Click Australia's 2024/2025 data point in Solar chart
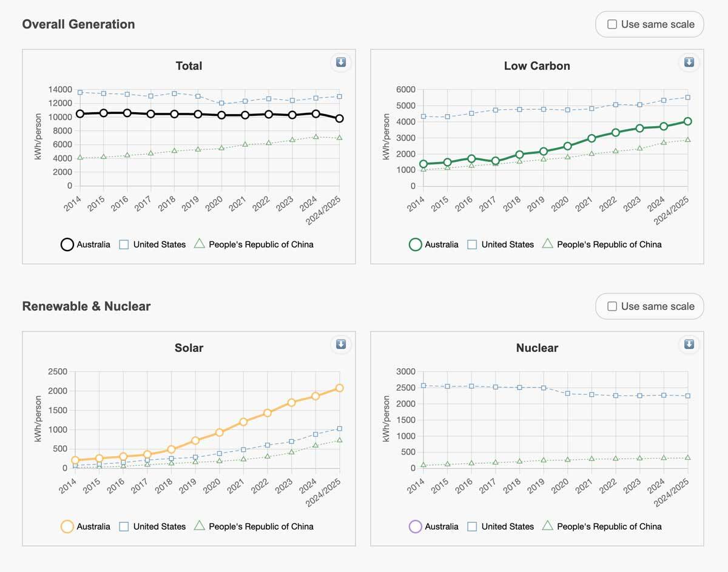728x572 pixels. (x=339, y=388)
